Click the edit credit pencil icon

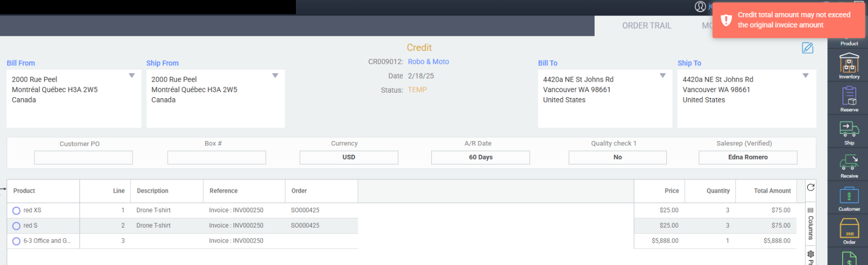click(808, 48)
